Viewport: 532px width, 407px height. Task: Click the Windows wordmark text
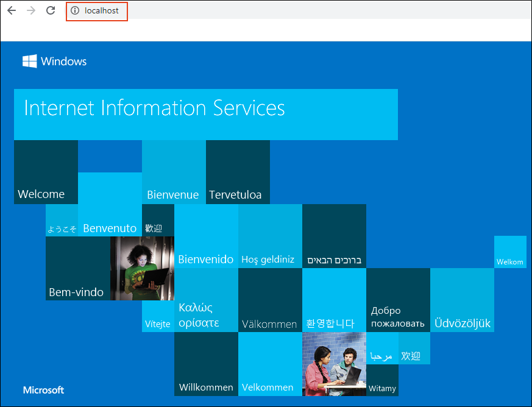(64, 62)
